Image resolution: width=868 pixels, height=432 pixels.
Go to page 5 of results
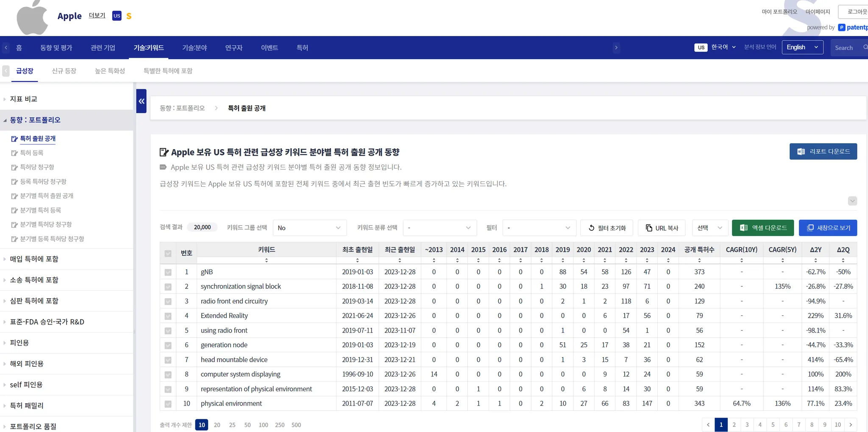tap(773, 424)
